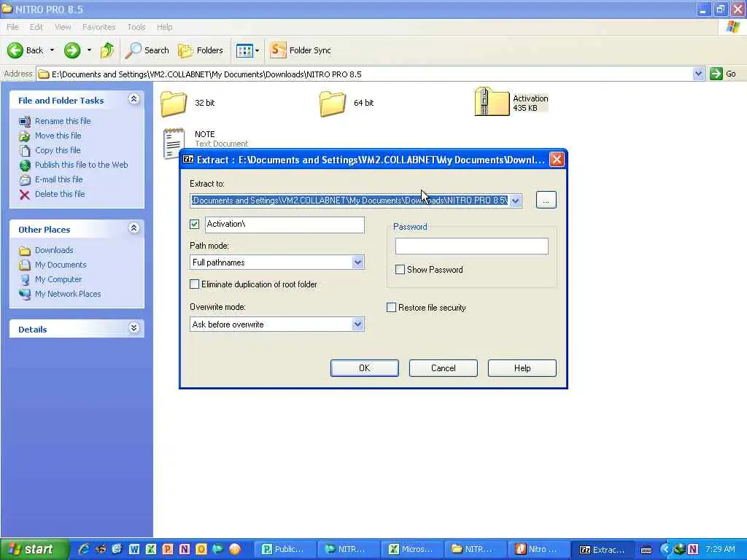Open the Views icon in toolbar

(x=244, y=50)
